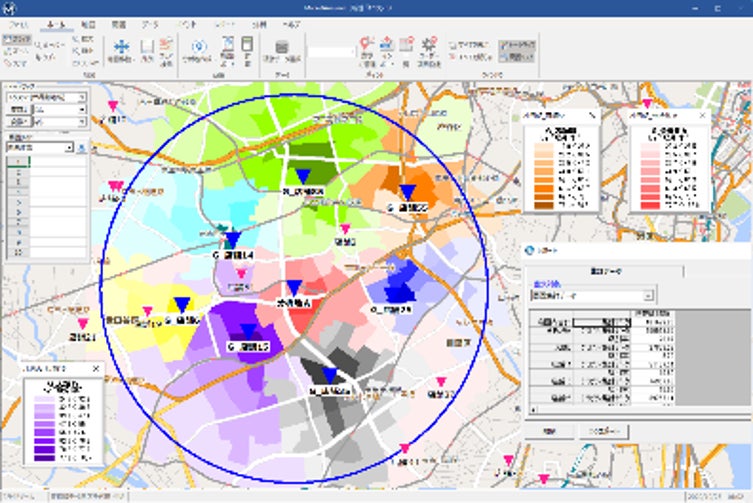This screenshot has height=503, width=753.
Task: Click the small blue icon beside left panel combobox
Action: (x=80, y=147)
